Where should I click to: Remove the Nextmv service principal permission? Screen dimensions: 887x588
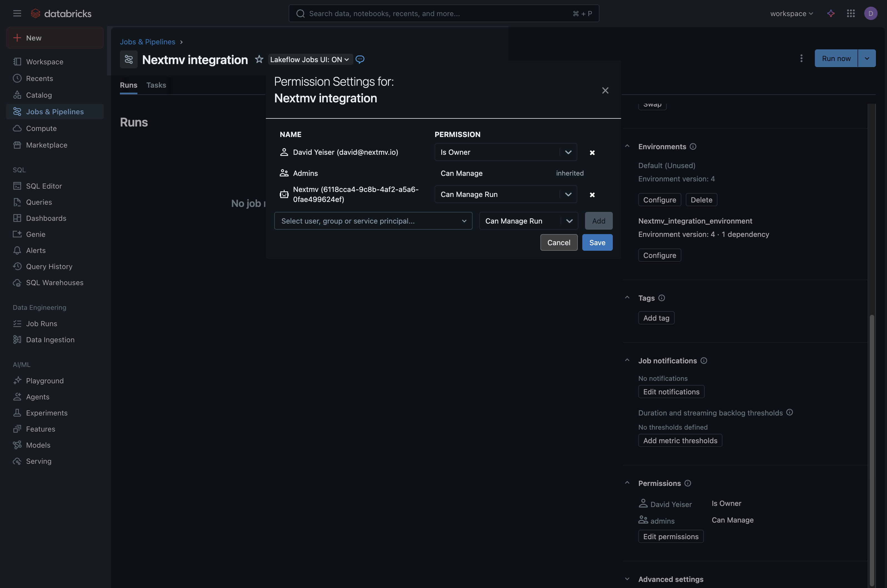(x=592, y=195)
